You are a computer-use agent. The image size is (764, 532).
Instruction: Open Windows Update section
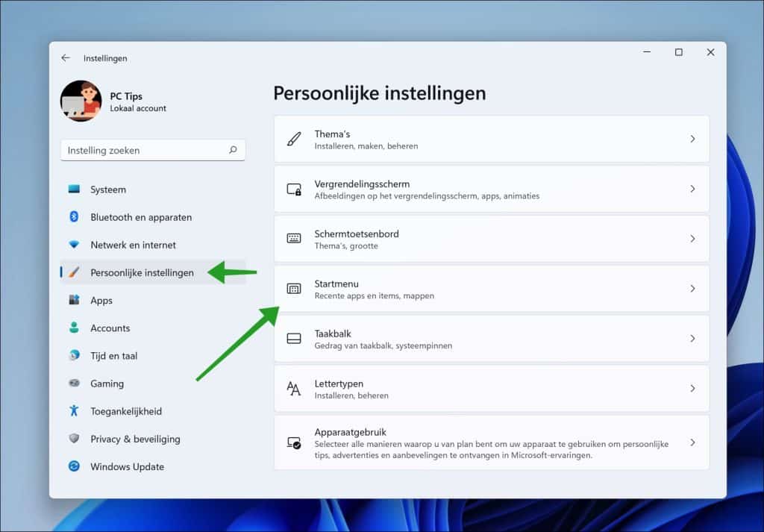153,467
